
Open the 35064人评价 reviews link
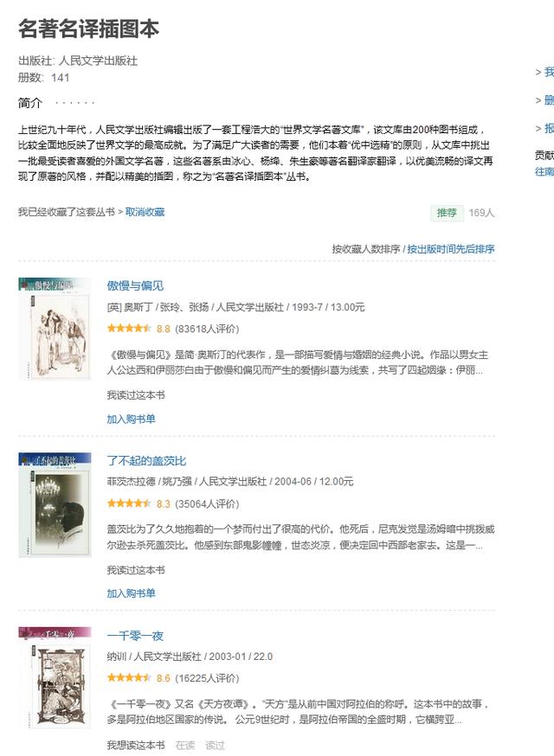(207, 503)
